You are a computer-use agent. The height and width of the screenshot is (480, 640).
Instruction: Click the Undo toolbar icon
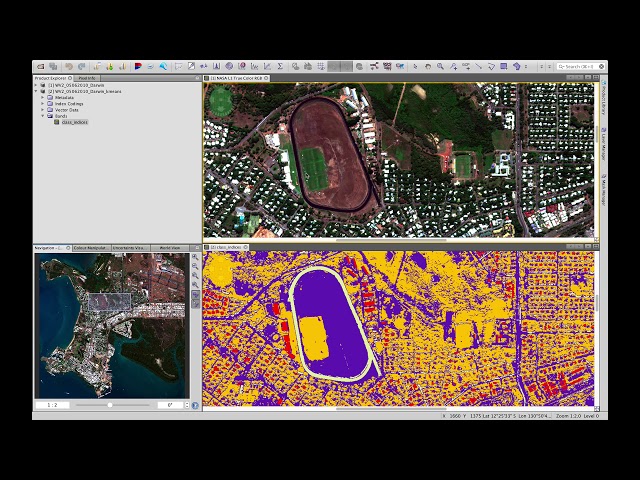click(69, 67)
